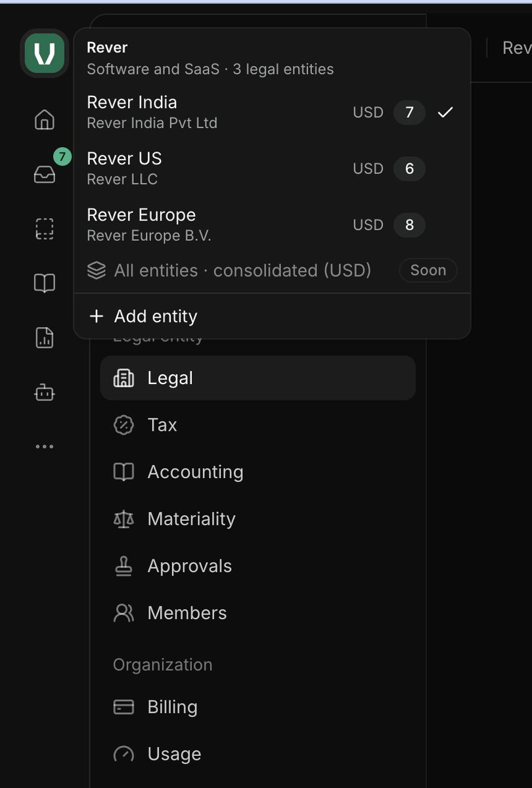This screenshot has height=788, width=532.
Task: Show more options via the three-dots icon
Action: tap(45, 447)
